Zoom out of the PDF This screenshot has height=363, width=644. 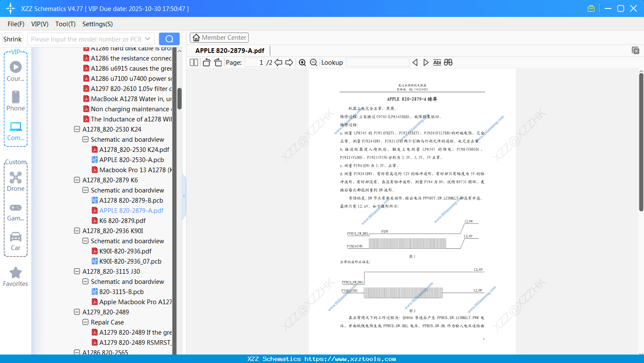[314, 63]
